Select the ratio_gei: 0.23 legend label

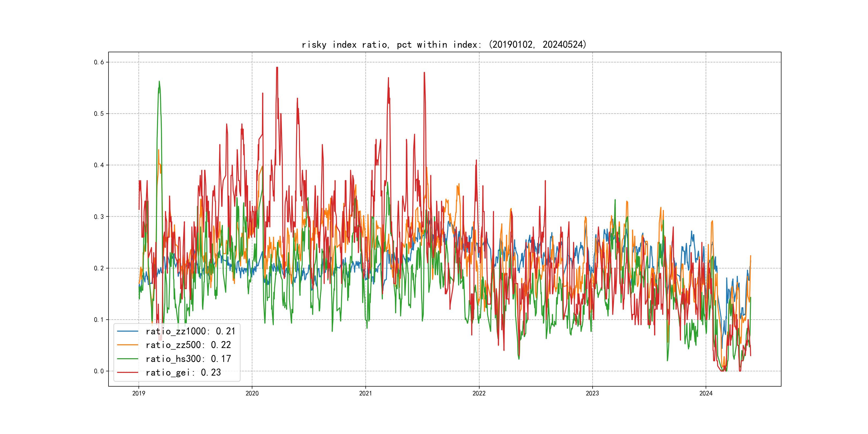(183, 373)
